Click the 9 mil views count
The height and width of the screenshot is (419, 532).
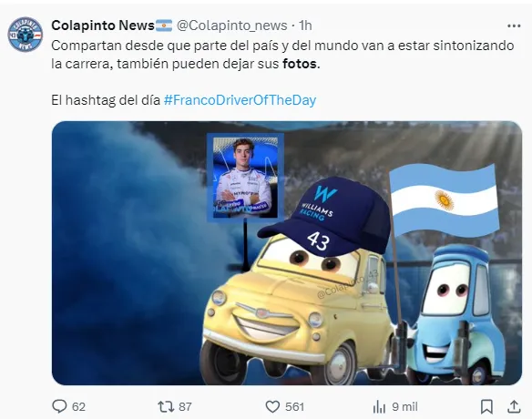coord(404,406)
